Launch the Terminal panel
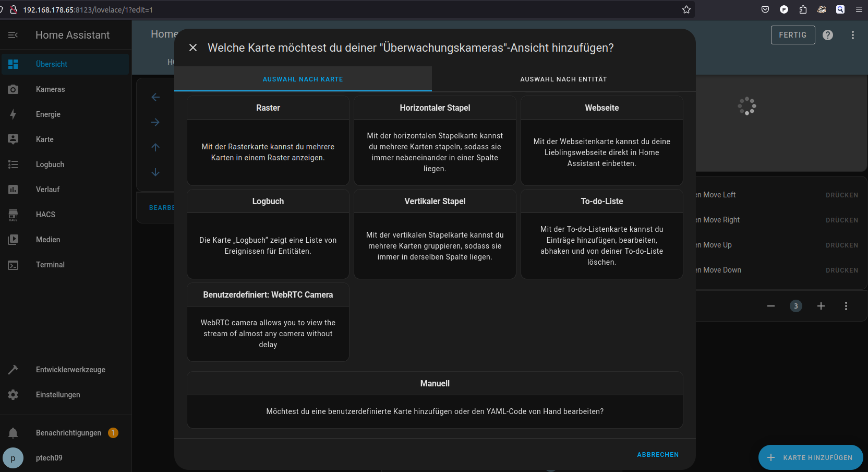Viewport: 868px width, 472px height. (50, 265)
